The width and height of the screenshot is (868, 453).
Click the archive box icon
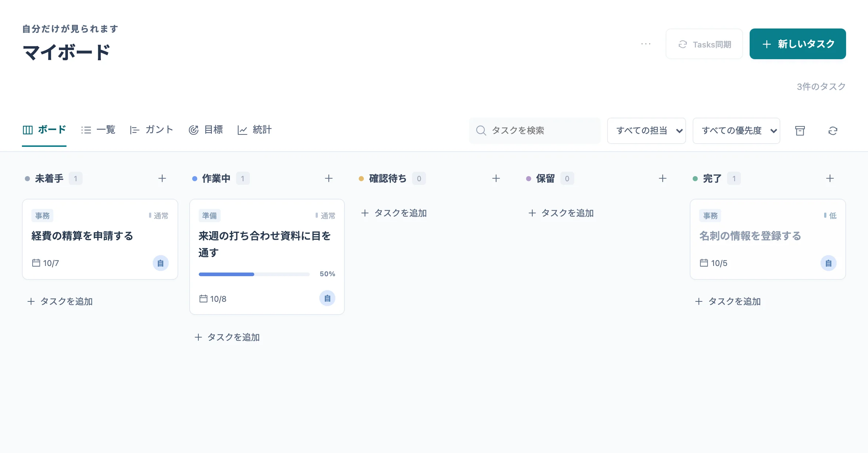point(800,131)
